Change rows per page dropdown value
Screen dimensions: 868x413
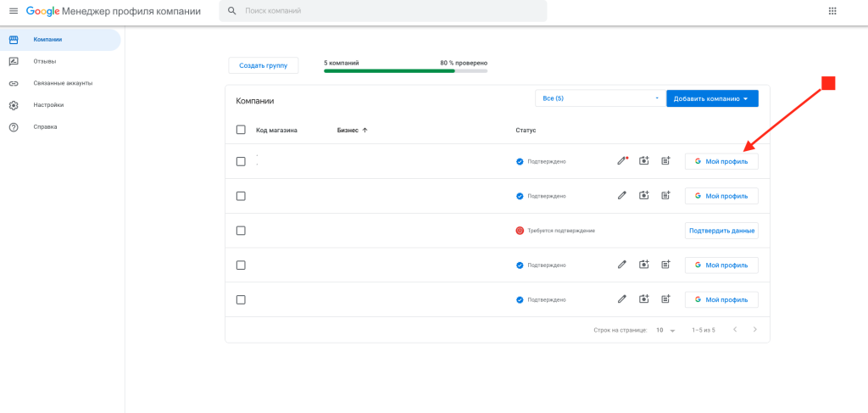pyautogui.click(x=665, y=330)
